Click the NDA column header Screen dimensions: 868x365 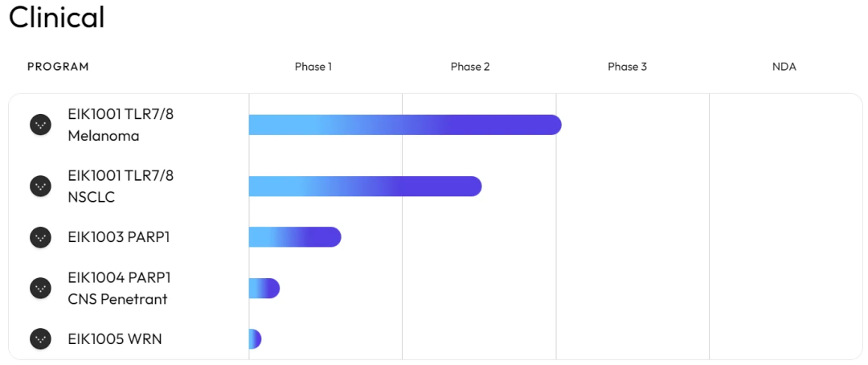click(784, 67)
